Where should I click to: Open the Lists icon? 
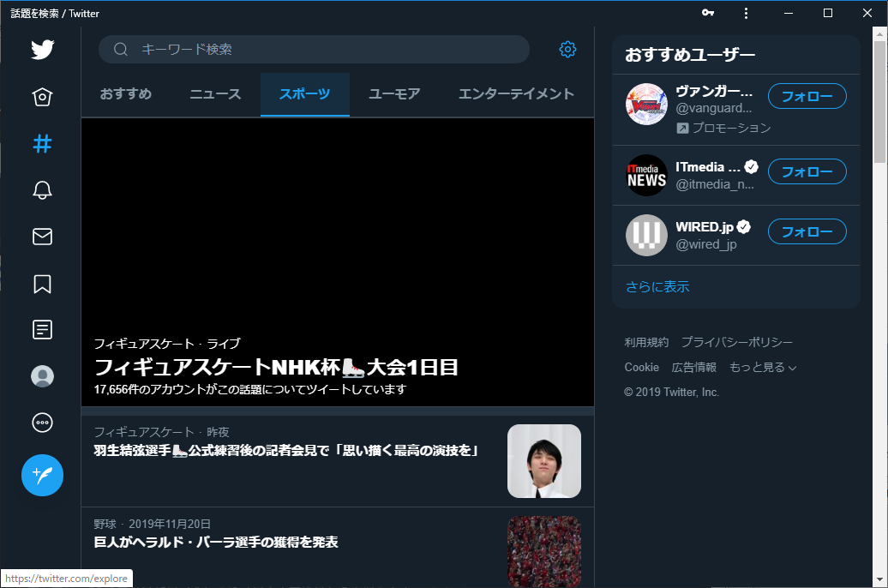[x=41, y=329]
